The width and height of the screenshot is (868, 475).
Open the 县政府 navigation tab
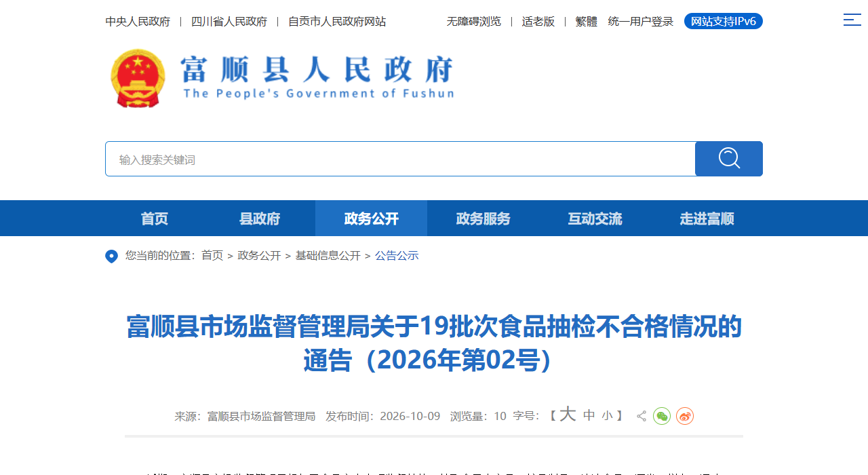[x=260, y=218]
